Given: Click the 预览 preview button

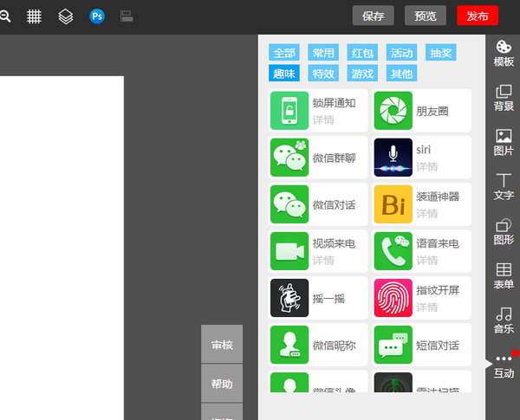Looking at the screenshot, I should pyautogui.click(x=426, y=16).
